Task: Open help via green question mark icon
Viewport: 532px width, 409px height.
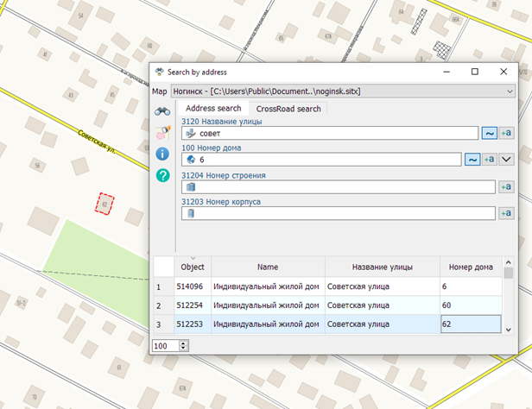Action: [161, 175]
